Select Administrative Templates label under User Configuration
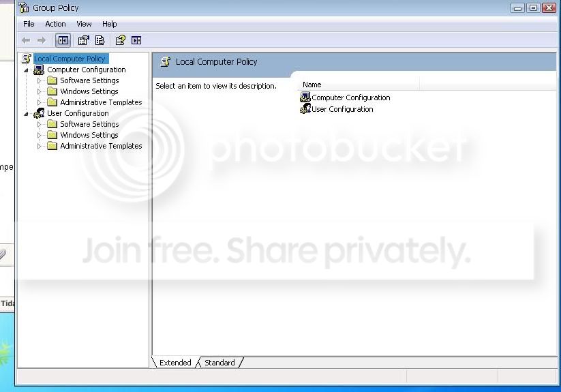Image resolution: width=561 pixels, height=392 pixels. pyautogui.click(x=102, y=146)
